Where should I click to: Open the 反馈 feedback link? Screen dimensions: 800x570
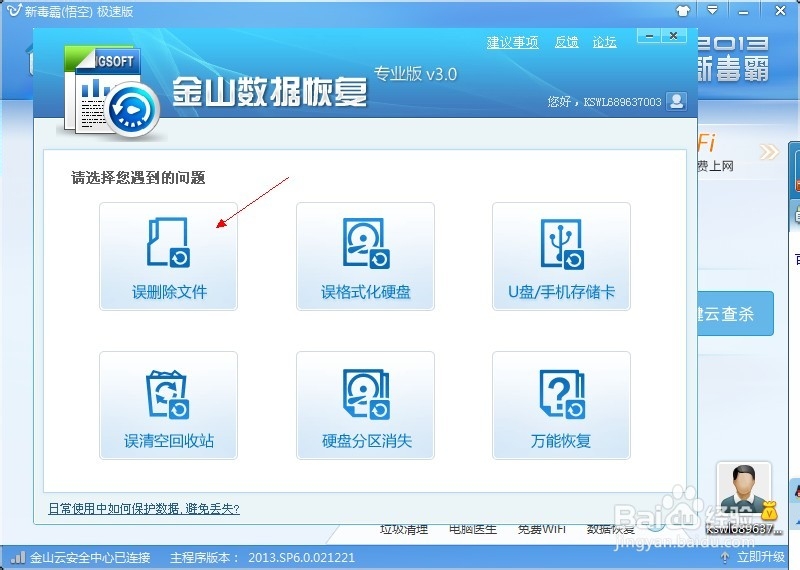point(566,42)
